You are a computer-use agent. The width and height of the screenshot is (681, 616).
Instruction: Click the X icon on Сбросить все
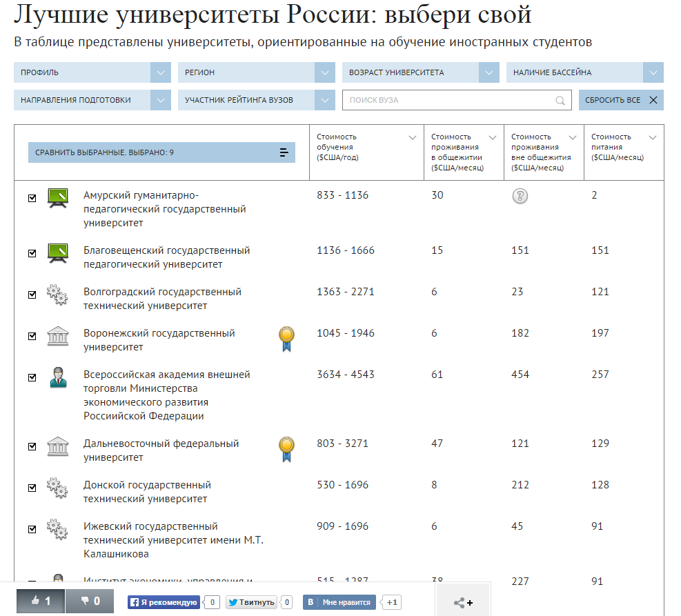click(653, 100)
